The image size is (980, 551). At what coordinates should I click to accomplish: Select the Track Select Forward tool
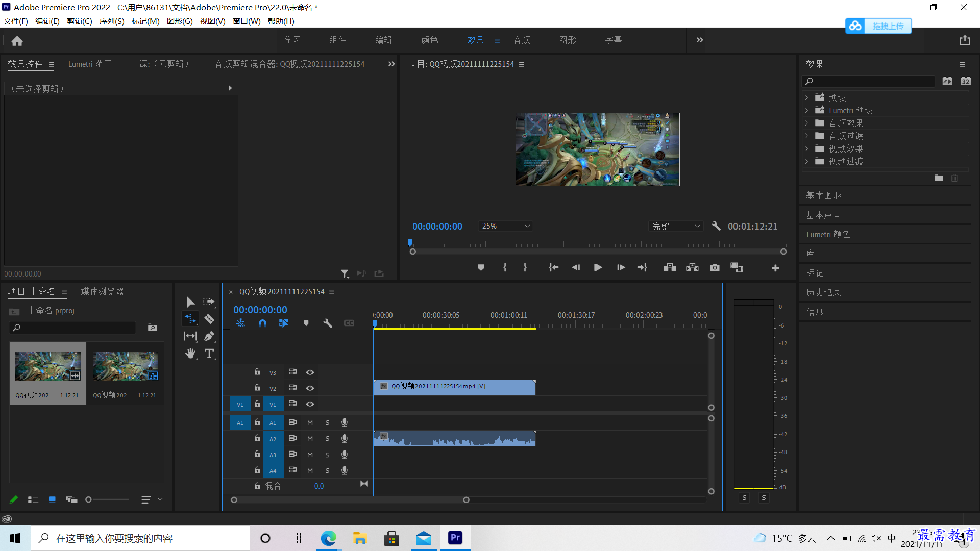(209, 302)
